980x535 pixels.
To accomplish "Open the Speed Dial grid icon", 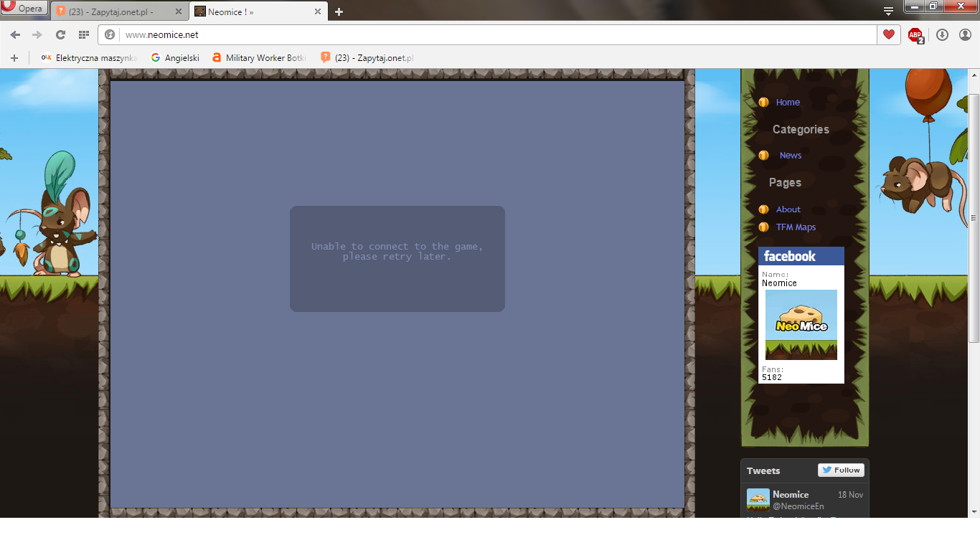I will [83, 34].
